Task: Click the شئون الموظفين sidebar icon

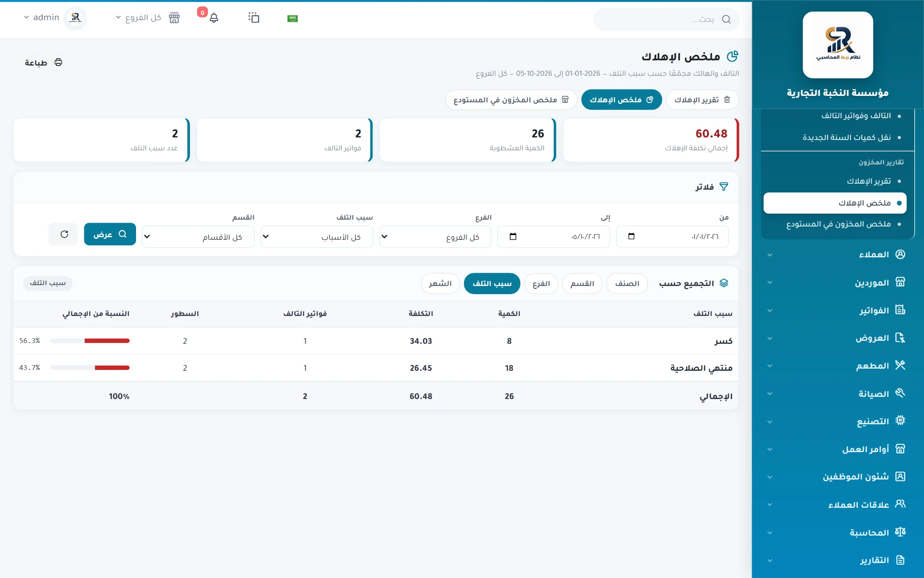Action: click(x=900, y=477)
